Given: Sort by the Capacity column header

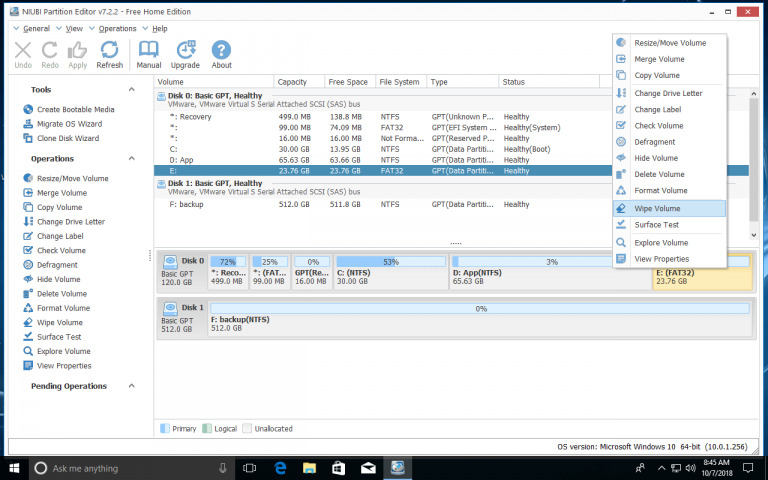Looking at the screenshot, I should (x=299, y=82).
